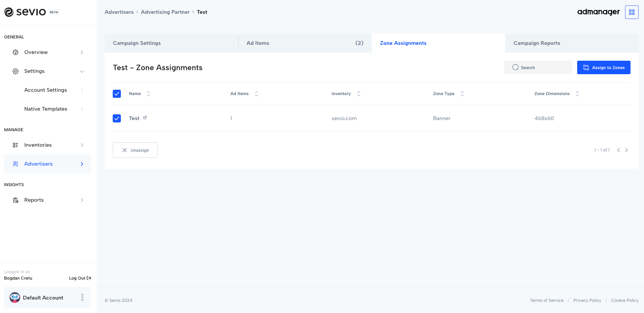Go to next page arrow
Viewport: 644px width, 313px height.
point(626,150)
